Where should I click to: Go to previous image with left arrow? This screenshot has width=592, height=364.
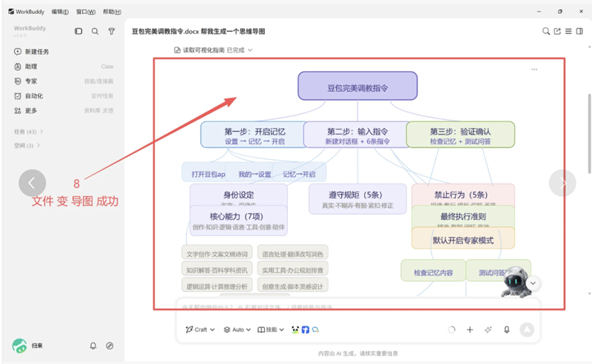(x=32, y=183)
